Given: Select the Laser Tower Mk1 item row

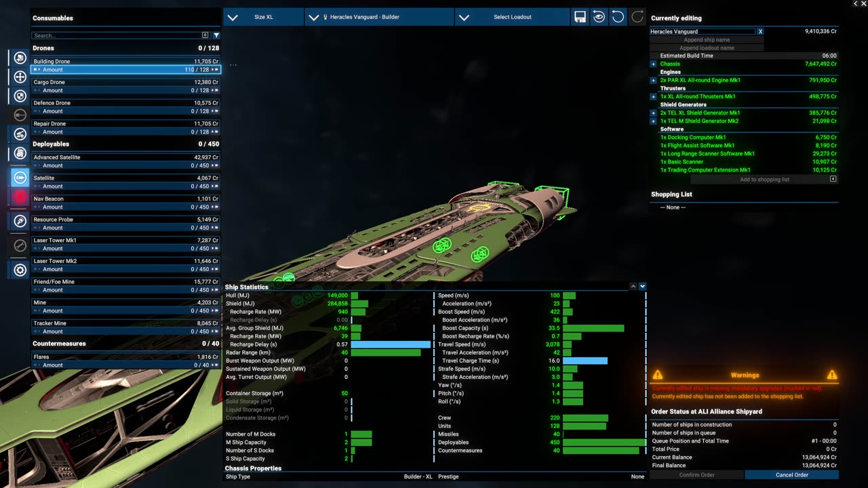Looking at the screenshot, I should point(125,241).
